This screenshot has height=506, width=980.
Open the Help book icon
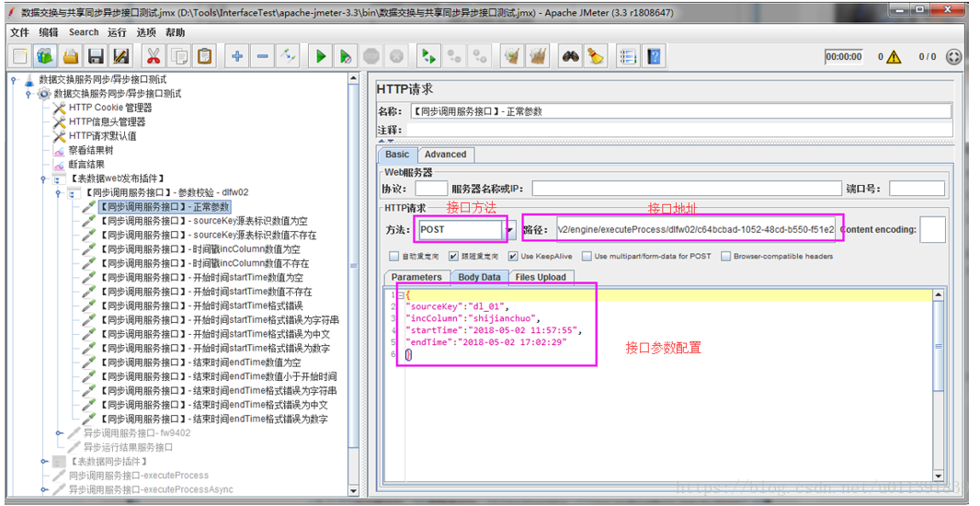(x=654, y=56)
